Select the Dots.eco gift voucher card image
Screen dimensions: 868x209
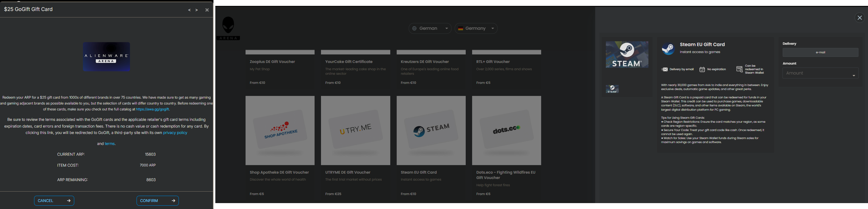506,131
